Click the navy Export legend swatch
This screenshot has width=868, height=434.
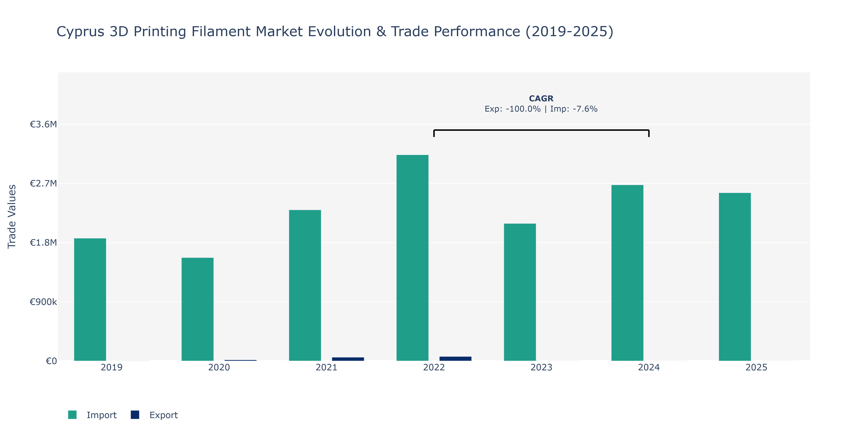point(135,415)
